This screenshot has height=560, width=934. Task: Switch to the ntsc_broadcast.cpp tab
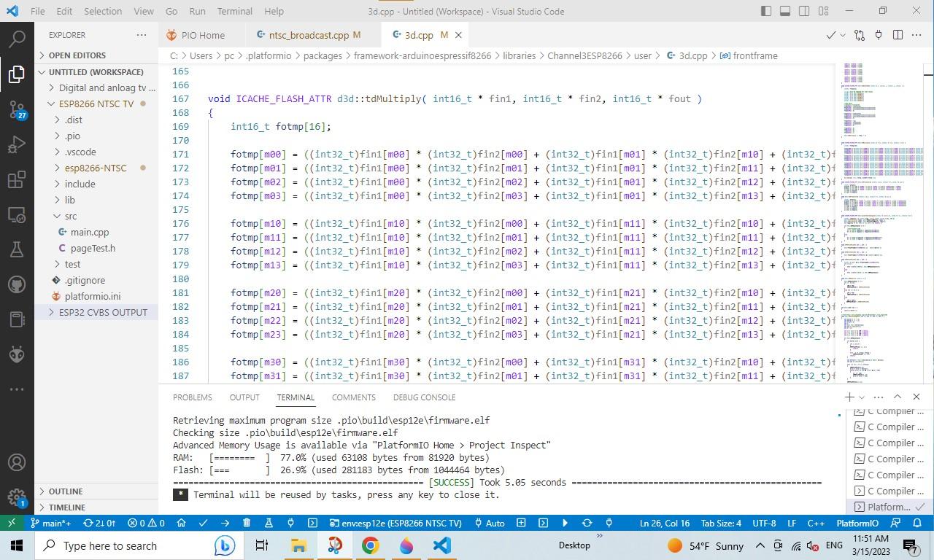[309, 34]
